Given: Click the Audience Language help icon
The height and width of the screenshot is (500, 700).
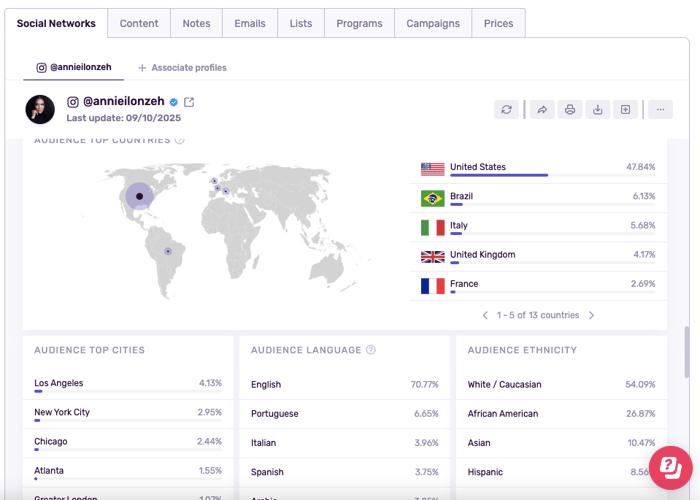Looking at the screenshot, I should click(371, 350).
